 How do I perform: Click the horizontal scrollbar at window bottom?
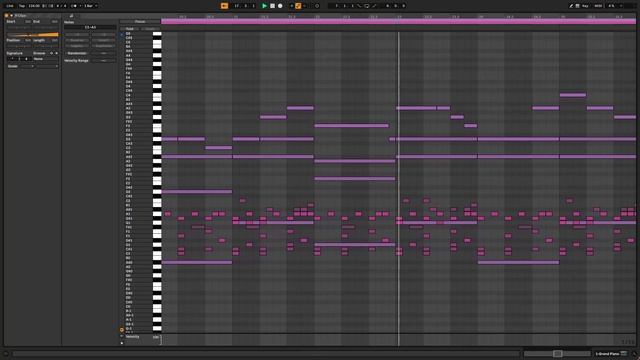coord(266,354)
